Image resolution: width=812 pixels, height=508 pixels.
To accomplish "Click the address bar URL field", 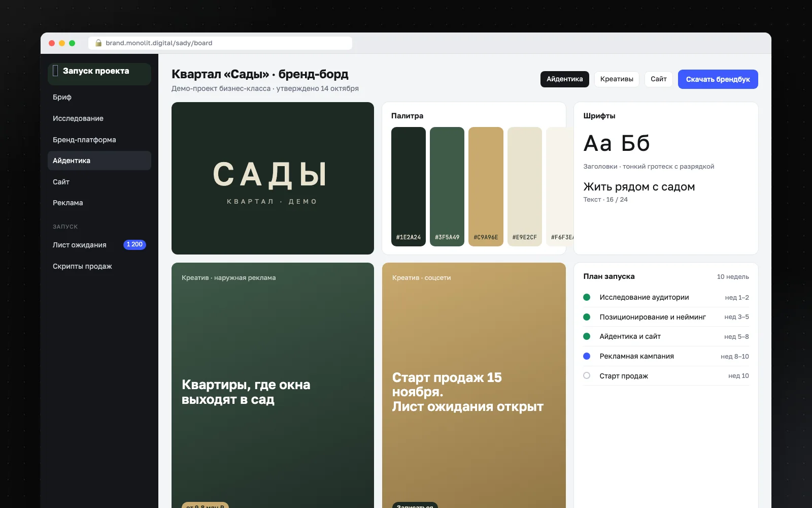I will coord(220,43).
